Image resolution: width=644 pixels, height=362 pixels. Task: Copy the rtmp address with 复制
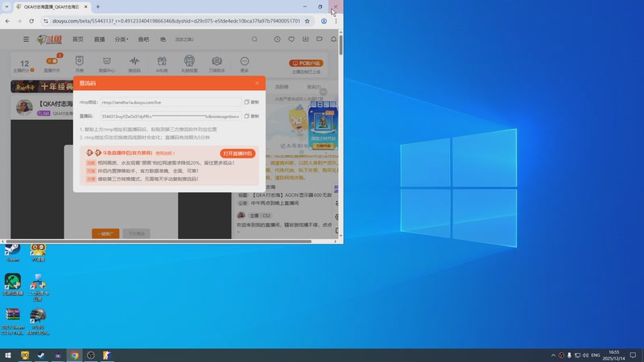pos(252,102)
